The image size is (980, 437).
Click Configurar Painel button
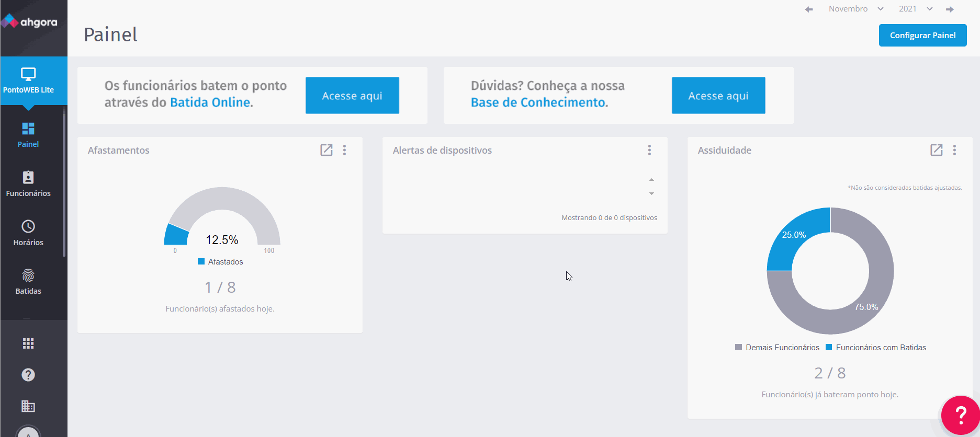(x=922, y=36)
